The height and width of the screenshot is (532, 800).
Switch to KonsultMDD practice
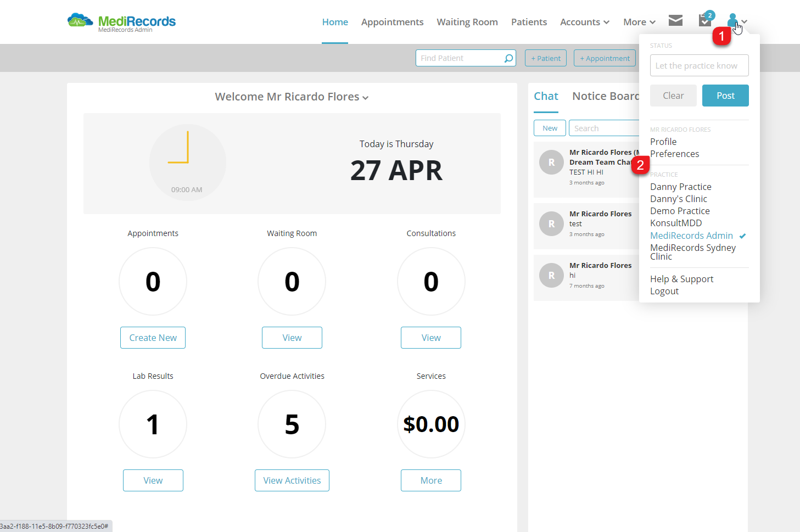[676, 223]
